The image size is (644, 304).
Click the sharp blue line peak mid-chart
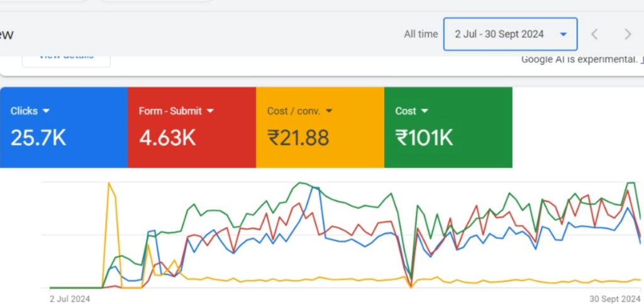[314, 187]
